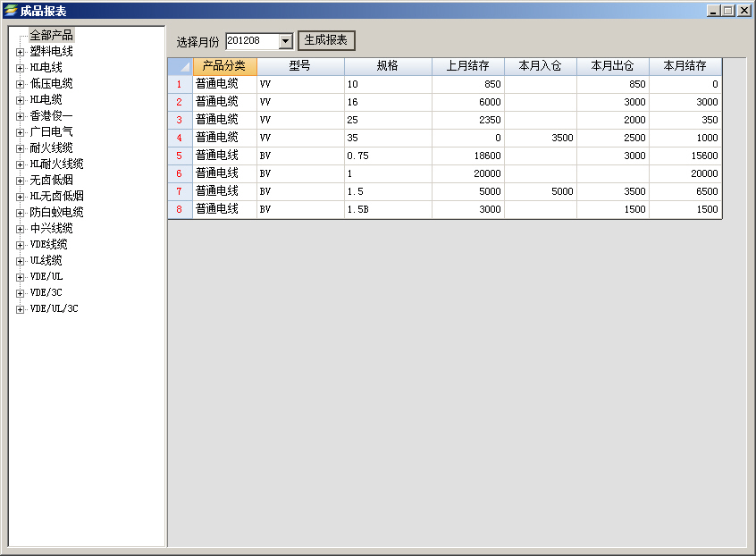756x556 pixels.
Task: Click the 201208 month input field
Action: tap(252, 41)
